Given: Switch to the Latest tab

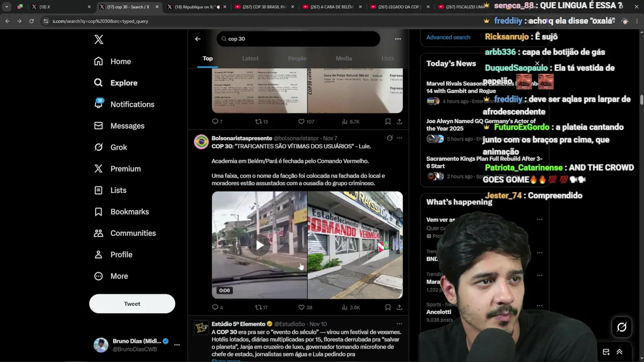Looking at the screenshot, I should (x=250, y=58).
